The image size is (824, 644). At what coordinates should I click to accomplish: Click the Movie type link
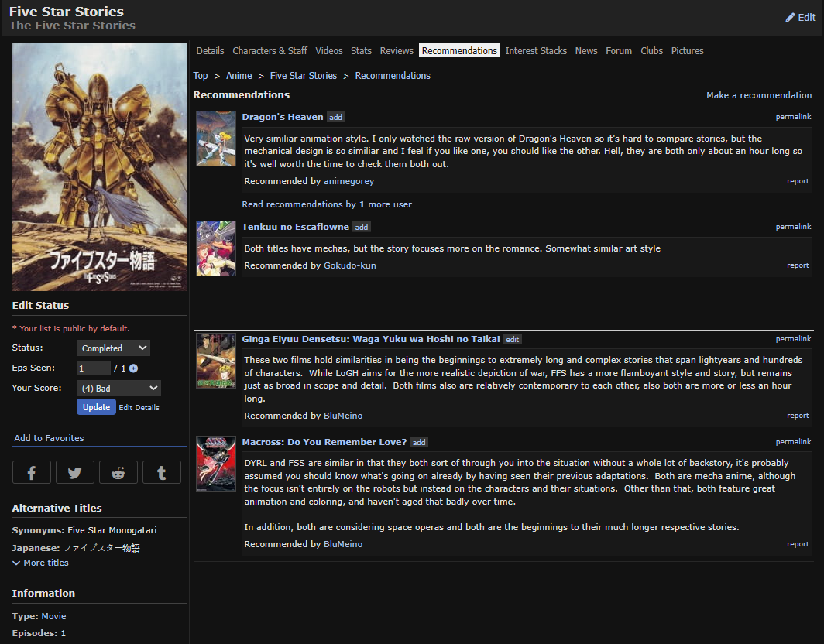pyautogui.click(x=53, y=616)
